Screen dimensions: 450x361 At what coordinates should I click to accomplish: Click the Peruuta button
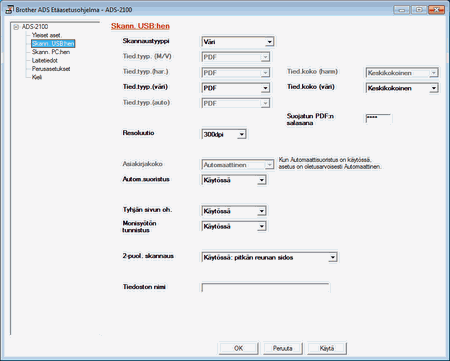coord(283,348)
